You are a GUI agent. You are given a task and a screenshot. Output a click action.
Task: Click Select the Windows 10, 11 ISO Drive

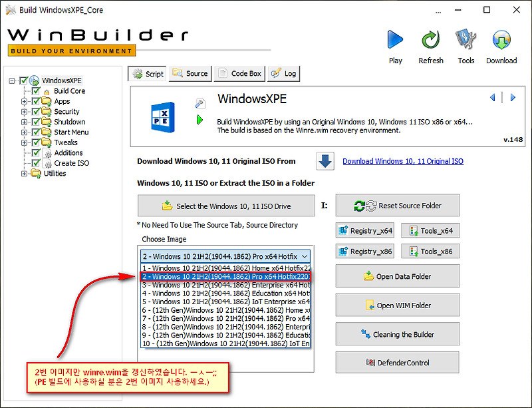click(226, 206)
